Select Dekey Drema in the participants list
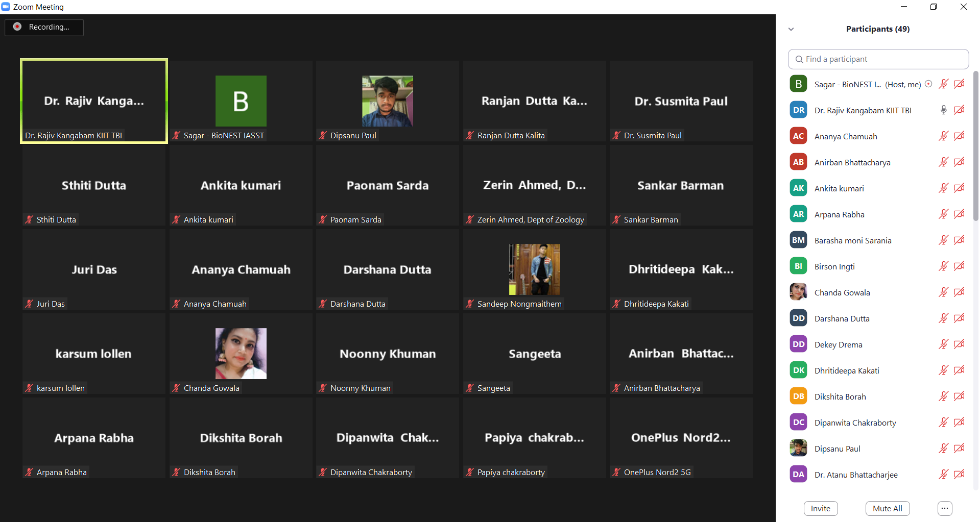The image size is (980, 522). pyautogui.click(x=838, y=344)
